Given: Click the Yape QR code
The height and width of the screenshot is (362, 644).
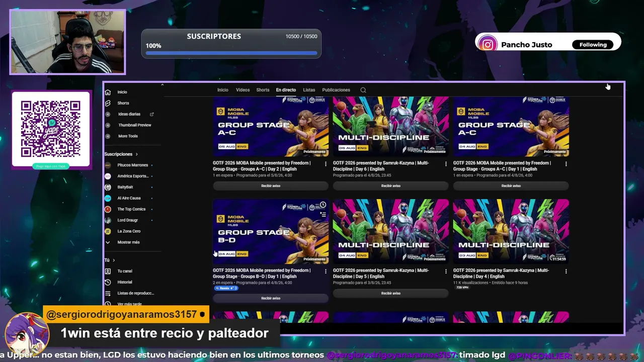Looking at the screenshot, I should click(x=51, y=129).
